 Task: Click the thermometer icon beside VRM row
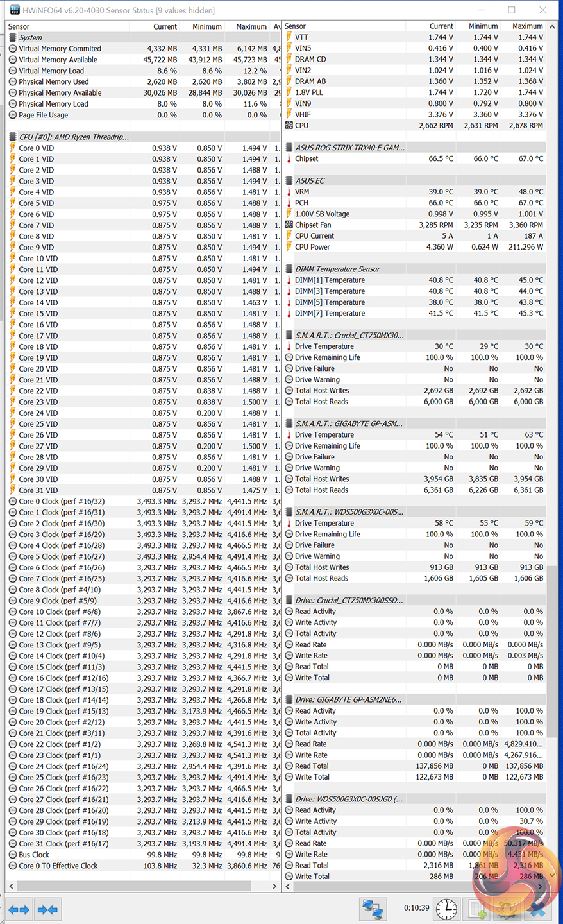click(x=289, y=192)
